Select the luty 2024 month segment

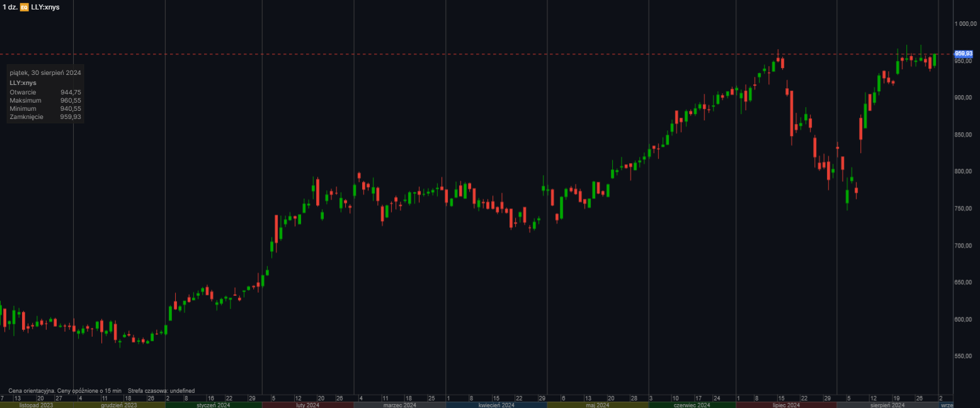[x=307, y=405]
